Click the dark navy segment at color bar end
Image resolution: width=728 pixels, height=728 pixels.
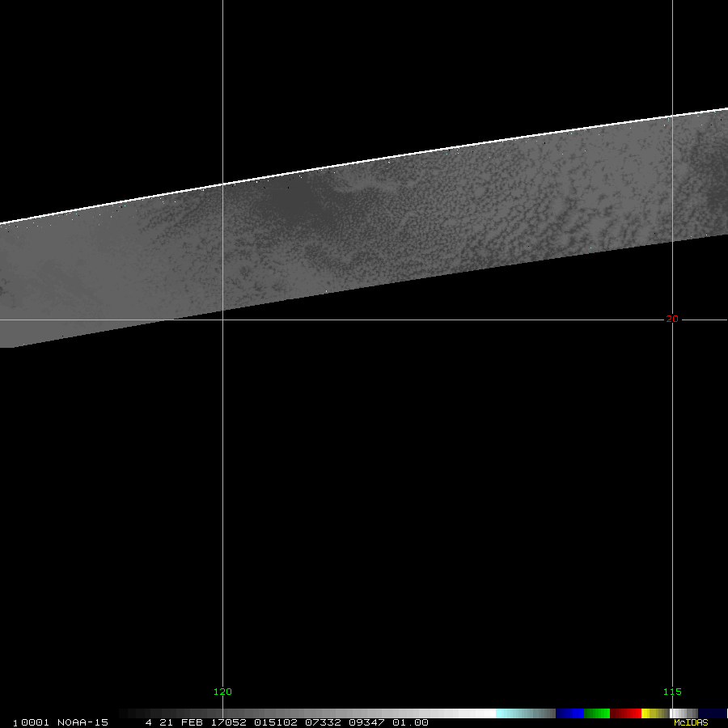pyautogui.click(x=712, y=713)
